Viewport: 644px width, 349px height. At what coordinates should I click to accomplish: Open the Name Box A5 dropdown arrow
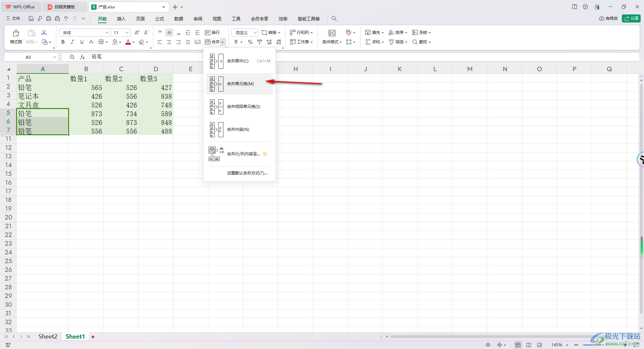pos(54,57)
